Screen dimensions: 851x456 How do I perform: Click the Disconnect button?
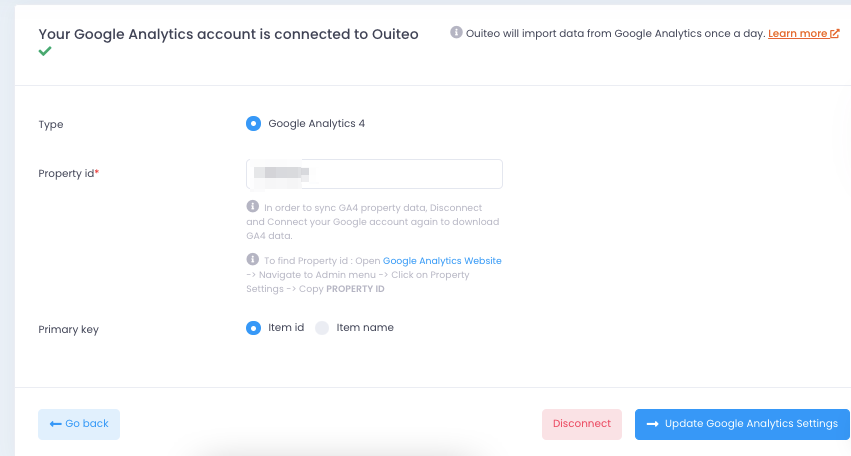pos(582,424)
